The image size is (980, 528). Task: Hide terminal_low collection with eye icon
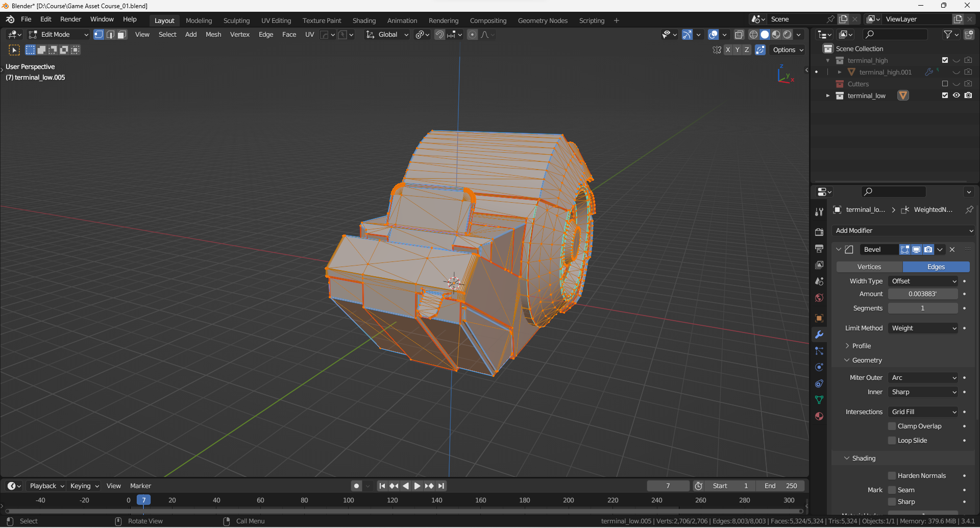point(957,95)
